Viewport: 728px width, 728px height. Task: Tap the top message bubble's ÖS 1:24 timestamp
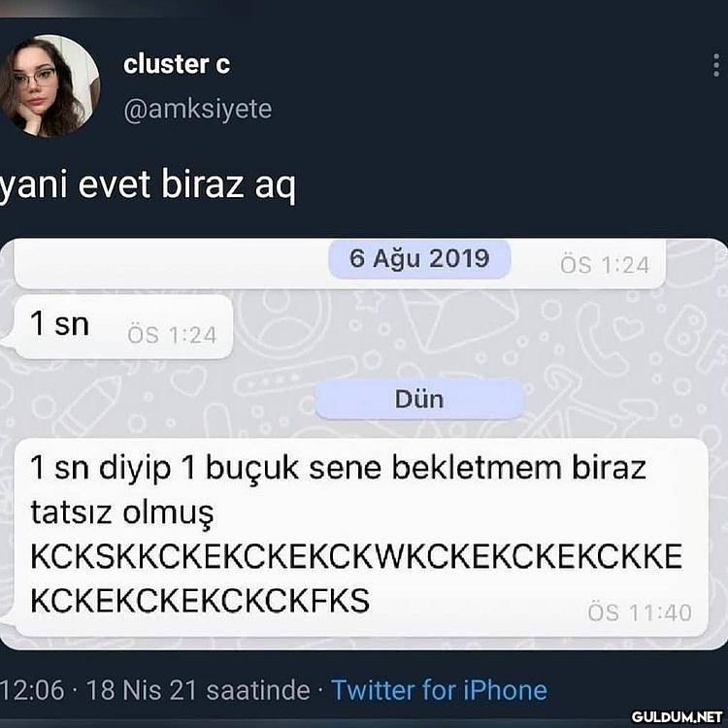(x=605, y=265)
